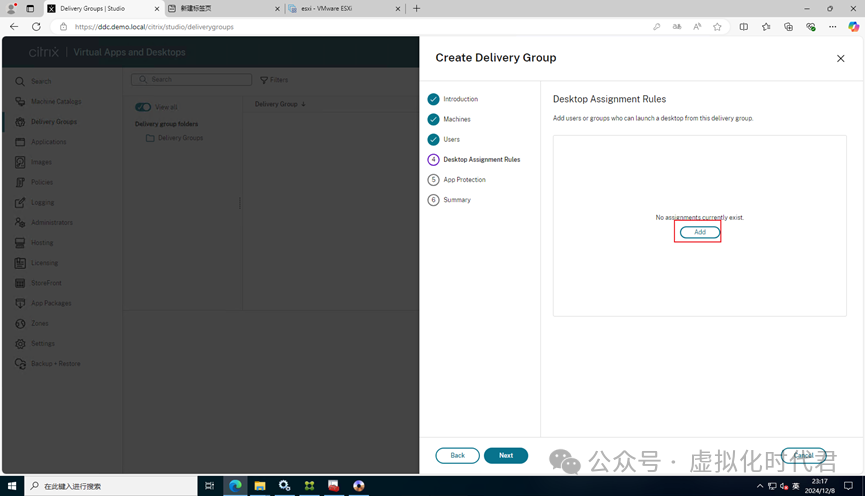865x496 pixels.
Task: Click the Add button for assignments
Action: (700, 232)
